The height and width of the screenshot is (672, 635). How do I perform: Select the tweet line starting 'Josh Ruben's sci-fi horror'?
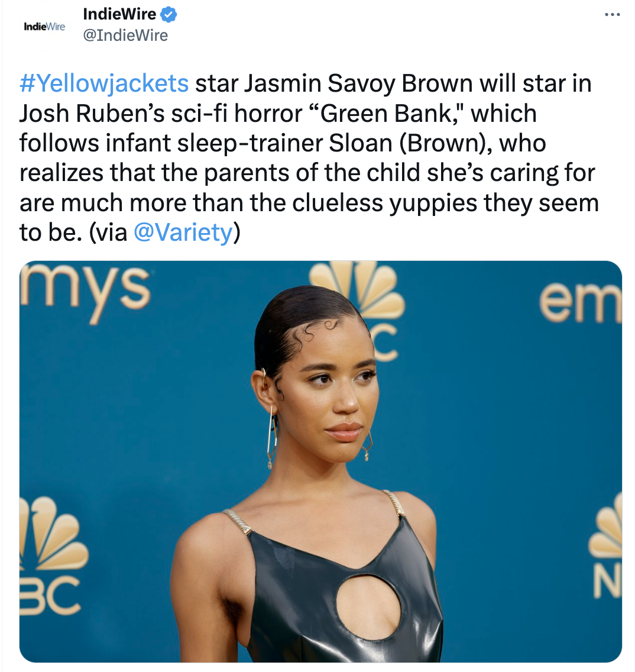point(278,114)
